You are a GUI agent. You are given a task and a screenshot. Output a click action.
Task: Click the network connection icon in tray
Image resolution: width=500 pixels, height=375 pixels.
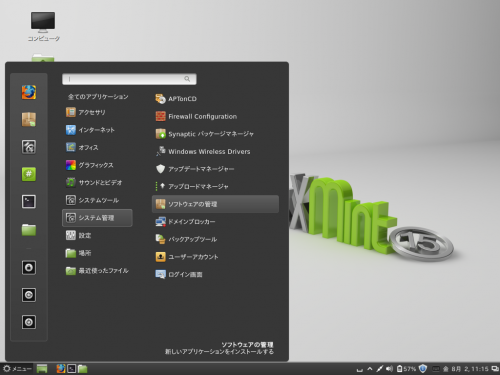(x=379, y=369)
